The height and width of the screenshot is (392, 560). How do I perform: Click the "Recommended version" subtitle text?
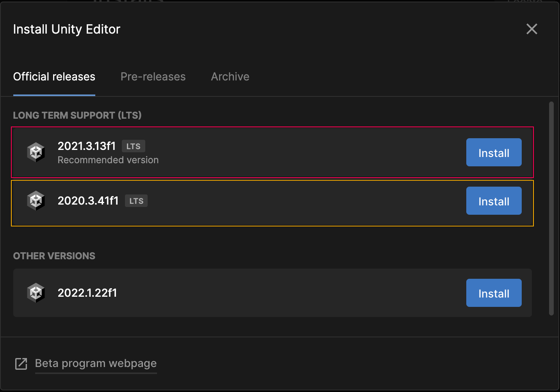108,160
